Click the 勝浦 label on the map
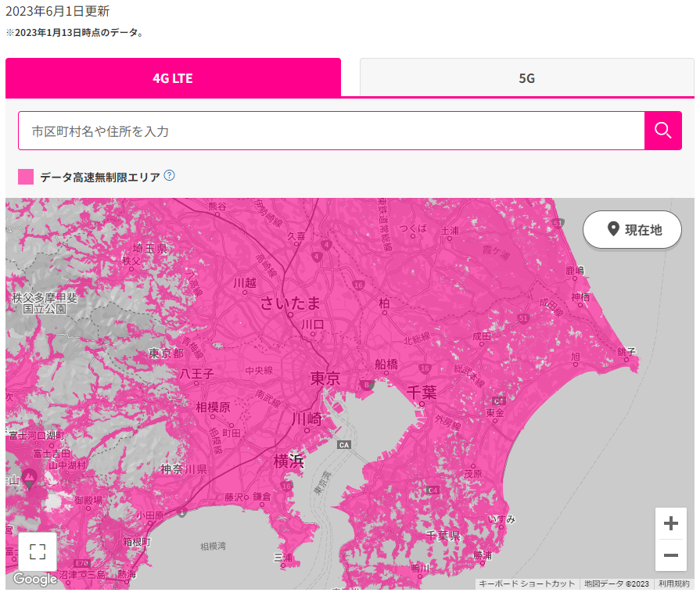The image size is (700, 596). pyautogui.click(x=483, y=555)
